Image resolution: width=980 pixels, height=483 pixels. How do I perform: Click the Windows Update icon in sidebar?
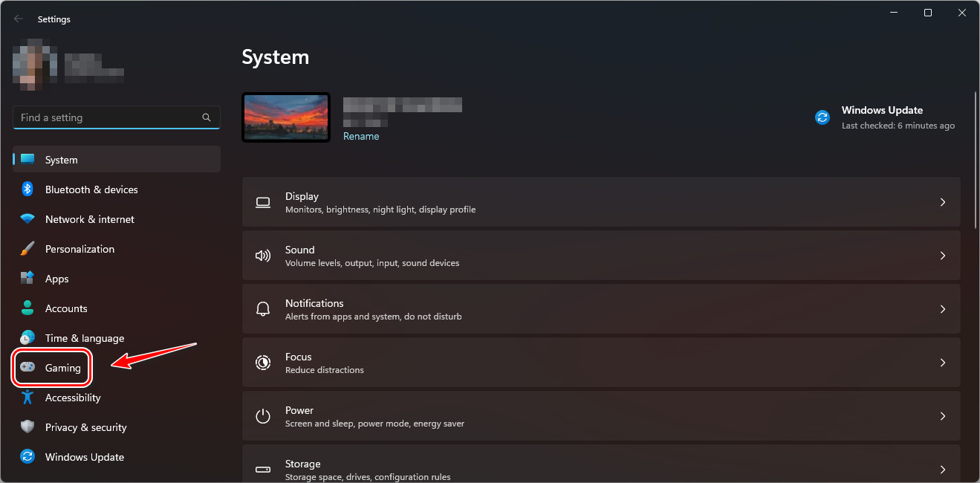(27, 457)
